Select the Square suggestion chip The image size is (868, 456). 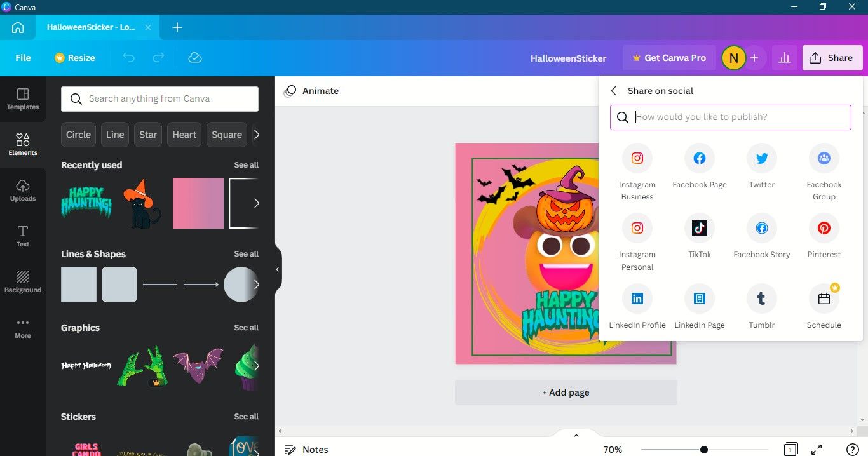(227, 135)
